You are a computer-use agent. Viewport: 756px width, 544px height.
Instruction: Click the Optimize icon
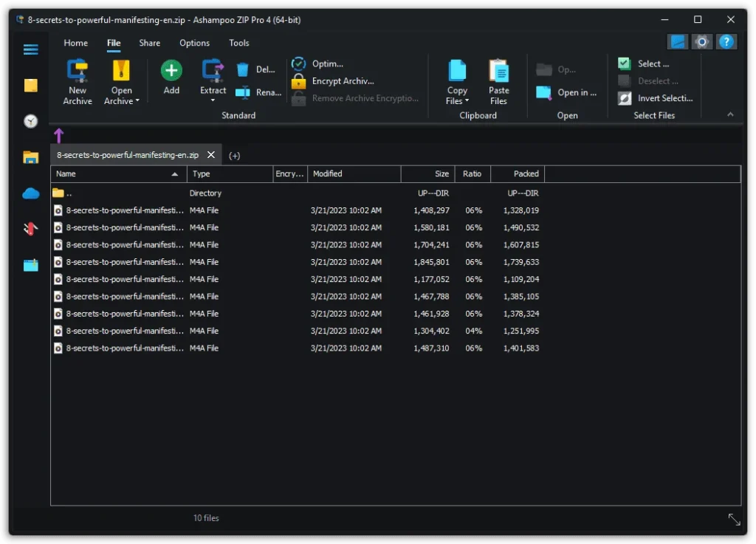[x=298, y=63]
